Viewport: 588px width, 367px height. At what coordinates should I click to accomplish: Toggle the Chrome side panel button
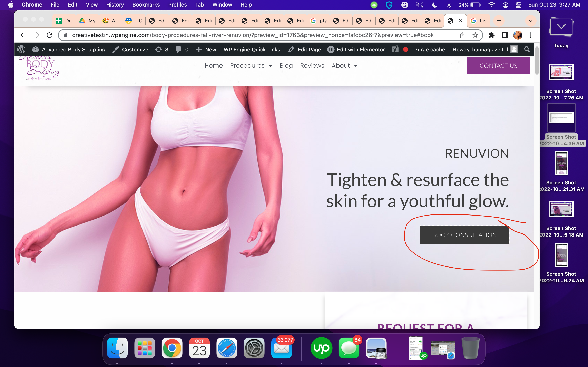tap(505, 35)
